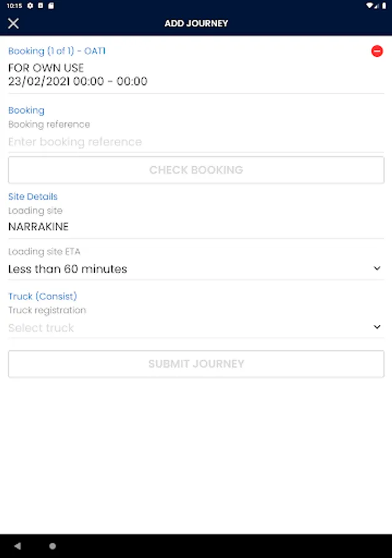Expand Loading site ETA chevron

click(377, 268)
